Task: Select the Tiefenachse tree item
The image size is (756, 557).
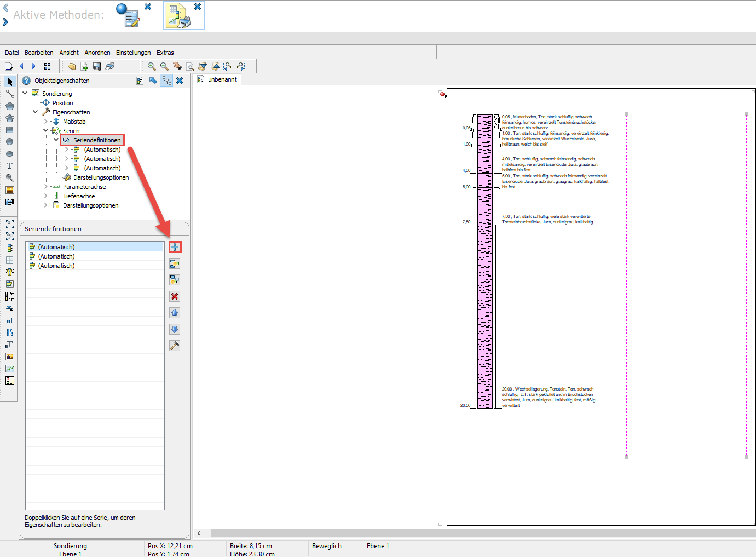Action: pyautogui.click(x=79, y=196)
